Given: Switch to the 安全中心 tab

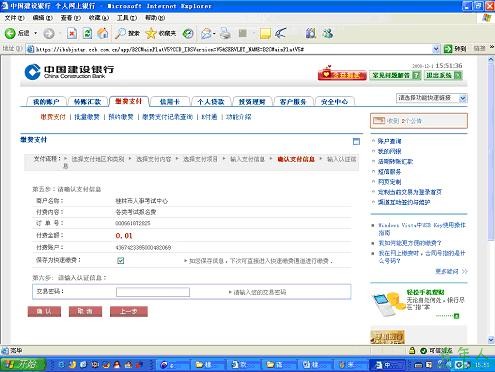Looking at the screenshot, I should click(334, 102).
